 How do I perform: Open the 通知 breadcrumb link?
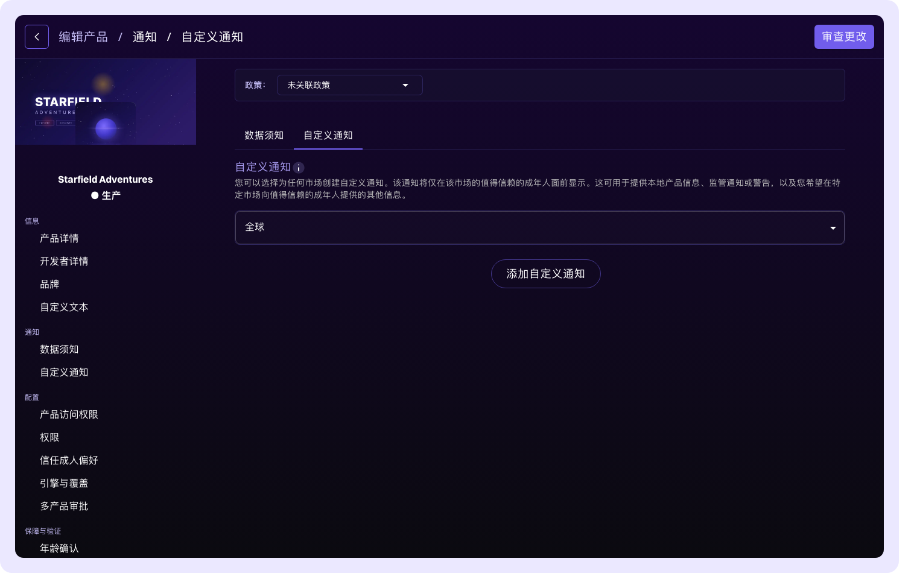coord(145,37)
